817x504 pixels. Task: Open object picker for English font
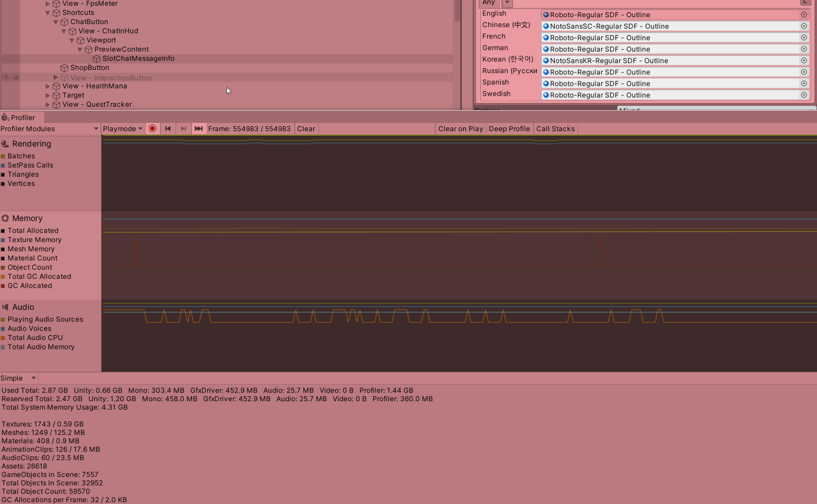(x=804, y=15)
